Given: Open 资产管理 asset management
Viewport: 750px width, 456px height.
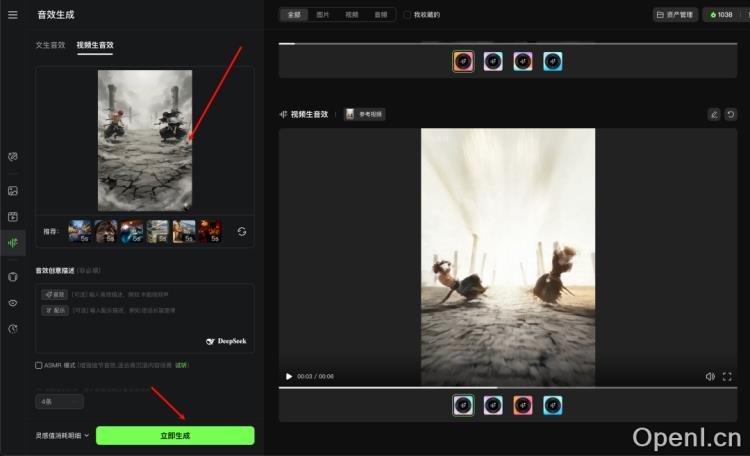Looking at the screenshot, I should pos(675,15).
